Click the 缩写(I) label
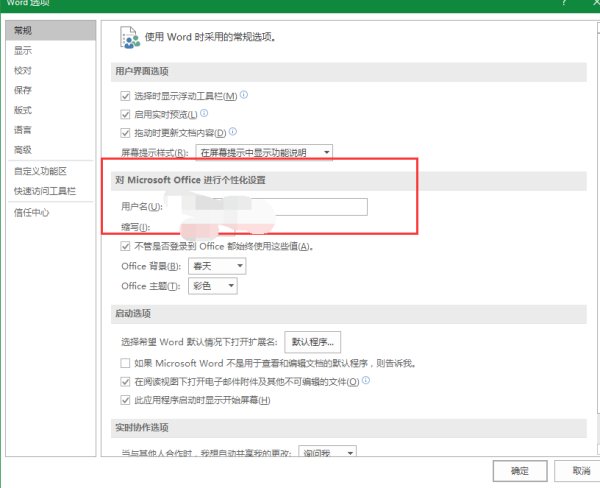The image size is (600, 488). pyautogui.click(x=135, y=227)
